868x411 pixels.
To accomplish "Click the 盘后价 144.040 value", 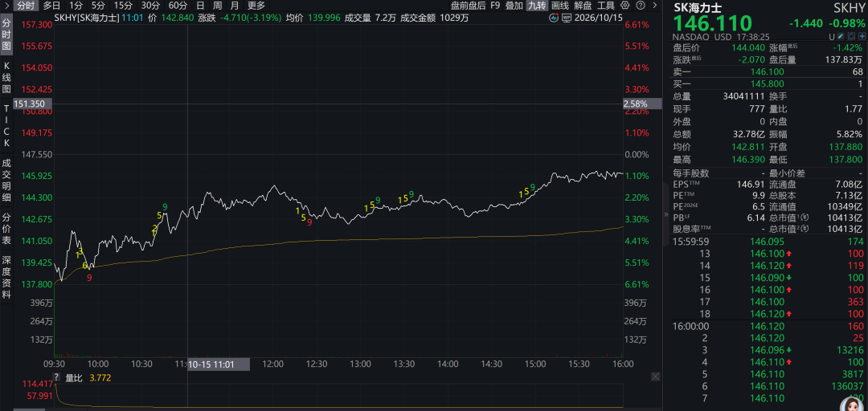I will [750, 47].
